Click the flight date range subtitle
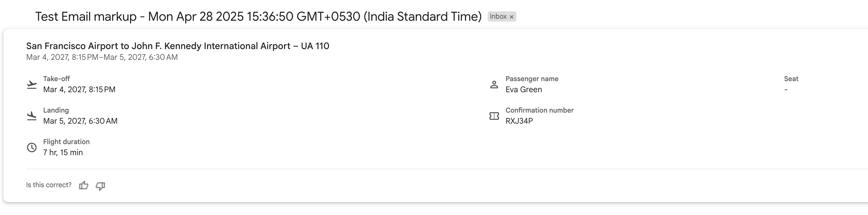 tap(102, 57)
